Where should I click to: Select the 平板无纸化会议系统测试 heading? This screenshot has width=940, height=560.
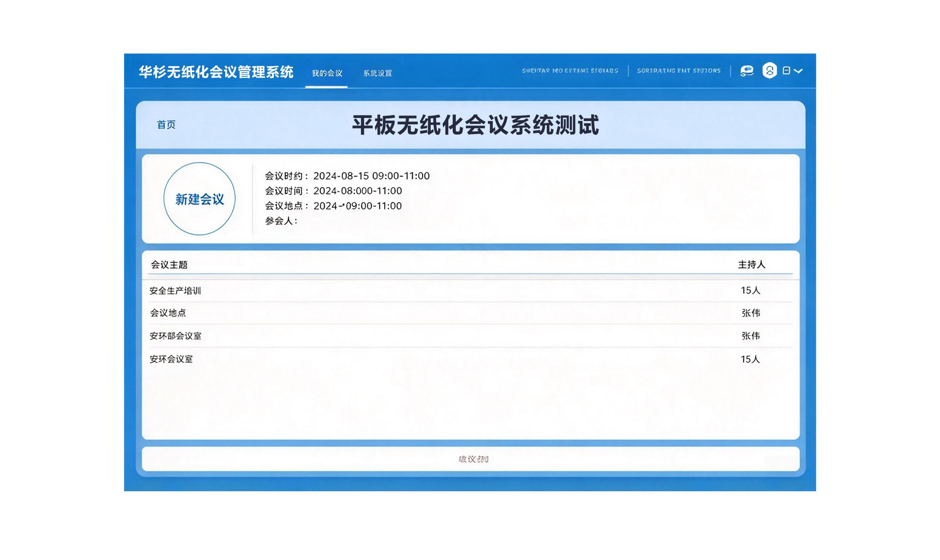click(x=475, y=125)
